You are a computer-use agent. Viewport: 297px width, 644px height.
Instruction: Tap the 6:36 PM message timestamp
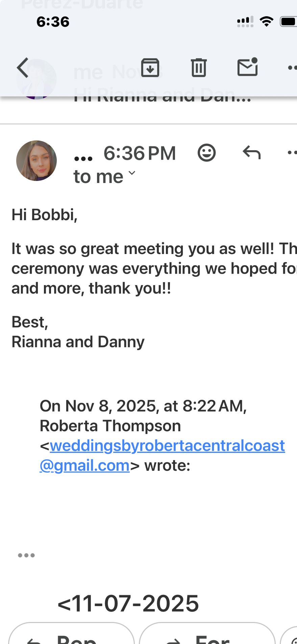click(140, 153)
